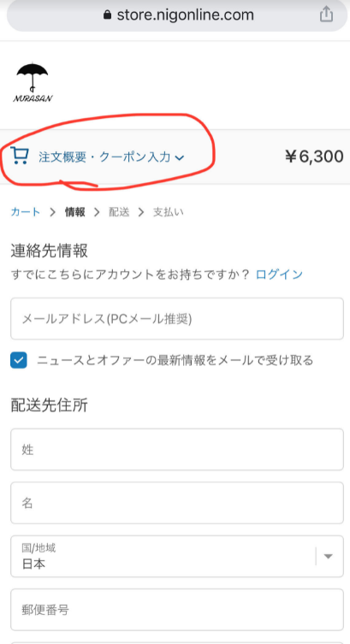Click the store.nigonline.com address bar
The width and height of the screenshot is (350, 644).
(177, 15)
